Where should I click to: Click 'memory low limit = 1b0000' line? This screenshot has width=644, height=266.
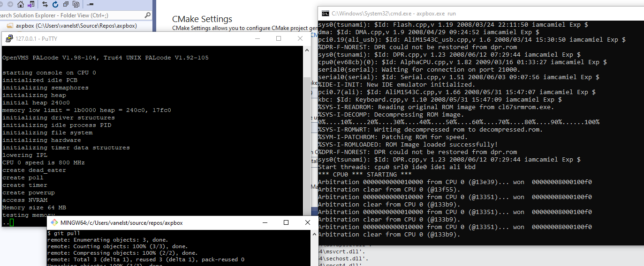(x=87, y=110)
